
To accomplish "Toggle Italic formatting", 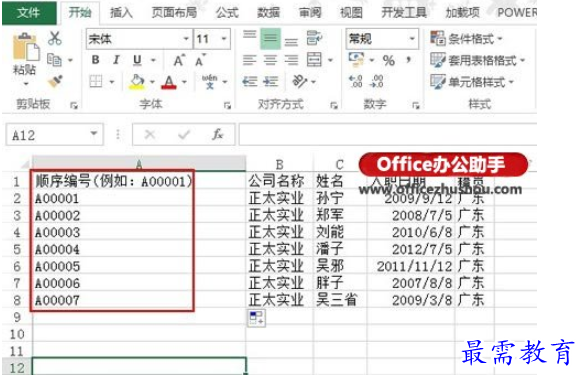I will click(116, 60).
